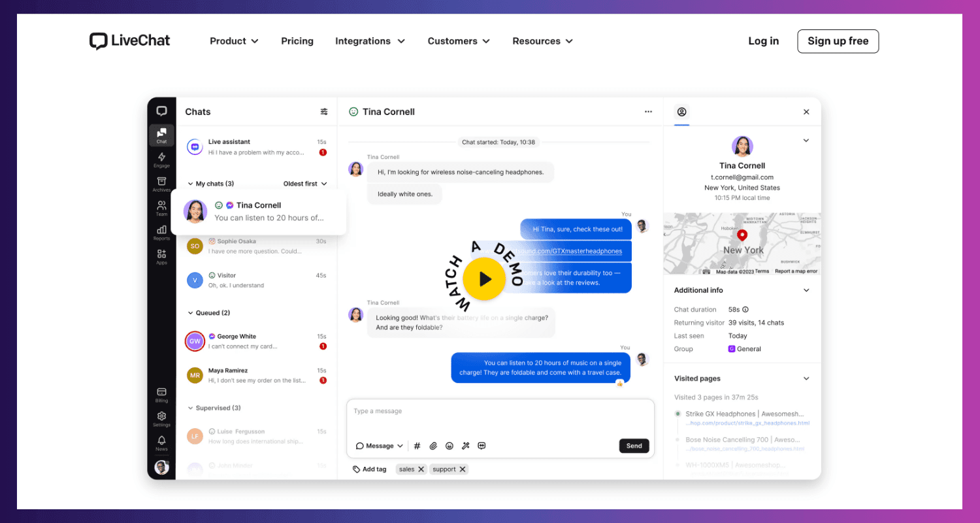Image resolution: width=980 pixels, height=523 pixels.
Task: Remove the sales tag
Action: tap(421, 469)
